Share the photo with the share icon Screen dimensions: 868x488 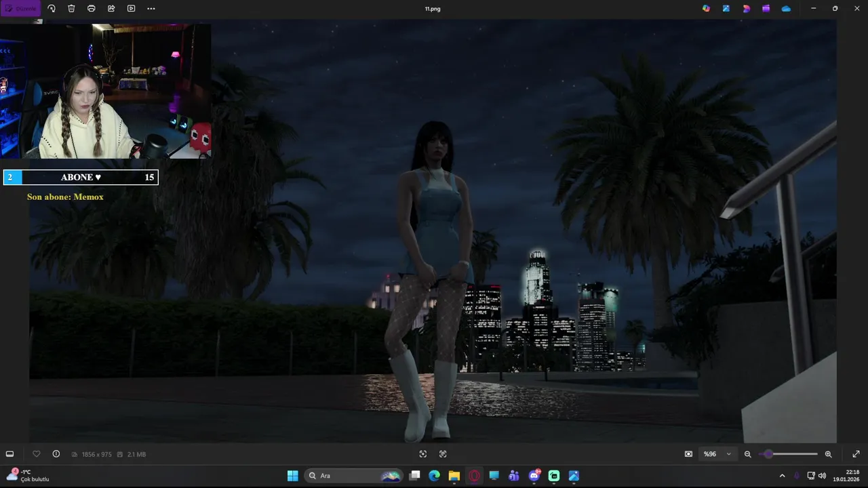[x=111, y=9]
